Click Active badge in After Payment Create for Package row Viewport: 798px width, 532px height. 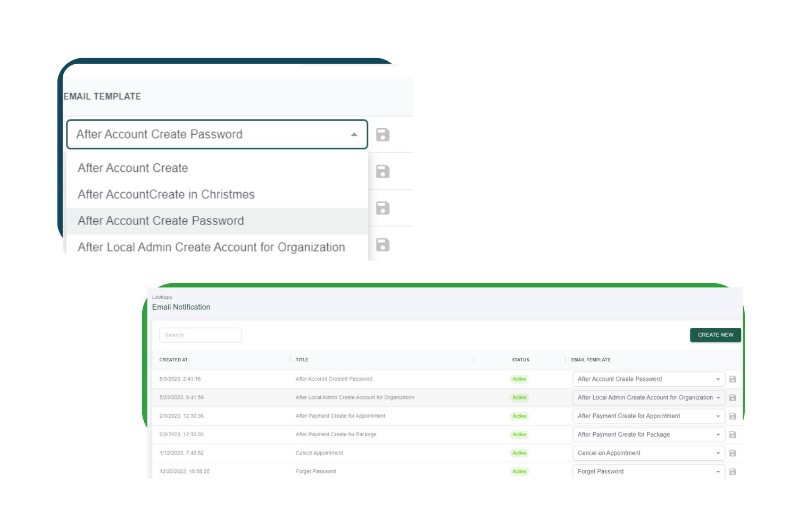pos(519,435)
